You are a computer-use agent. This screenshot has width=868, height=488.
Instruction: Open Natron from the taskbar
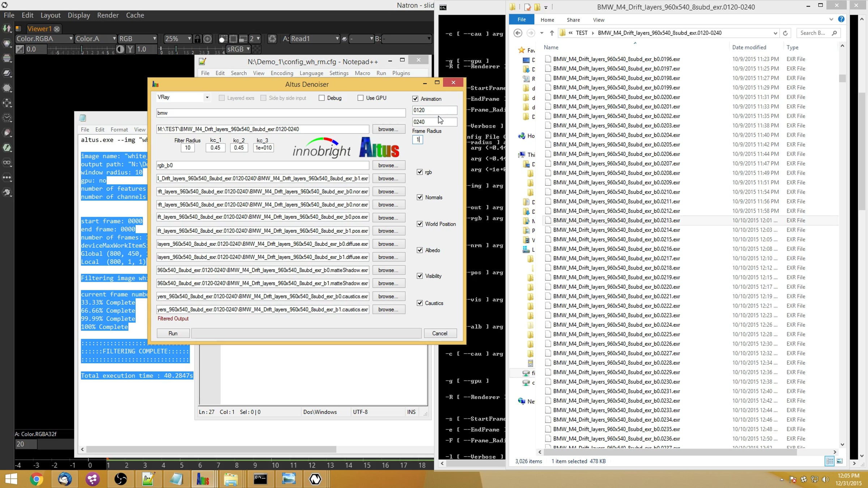tap(315, 479)
